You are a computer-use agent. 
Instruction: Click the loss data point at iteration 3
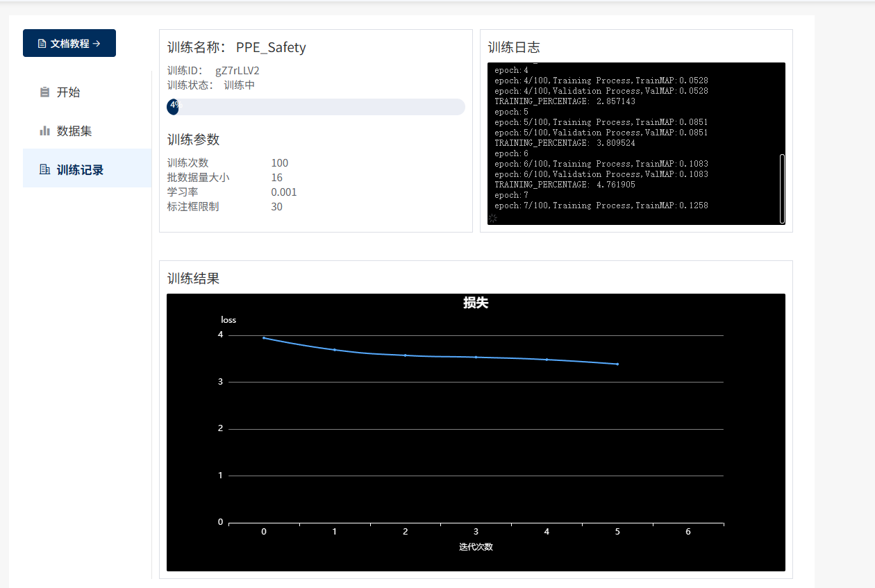[x=476, y=357]
